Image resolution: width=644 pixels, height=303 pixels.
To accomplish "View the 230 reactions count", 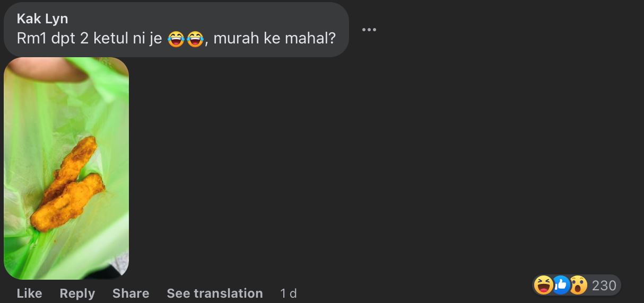I will [604, 286].
